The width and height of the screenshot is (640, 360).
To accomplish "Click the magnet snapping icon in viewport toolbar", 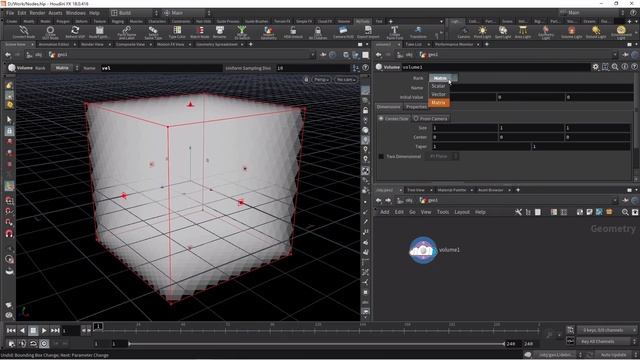I will tap(9, 233).
